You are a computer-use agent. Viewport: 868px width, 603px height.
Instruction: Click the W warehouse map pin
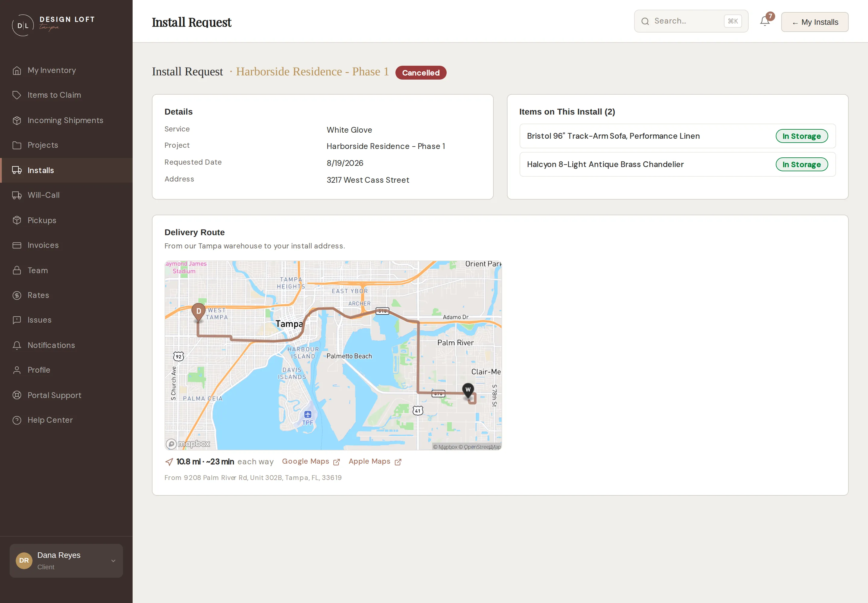point(468,391)
